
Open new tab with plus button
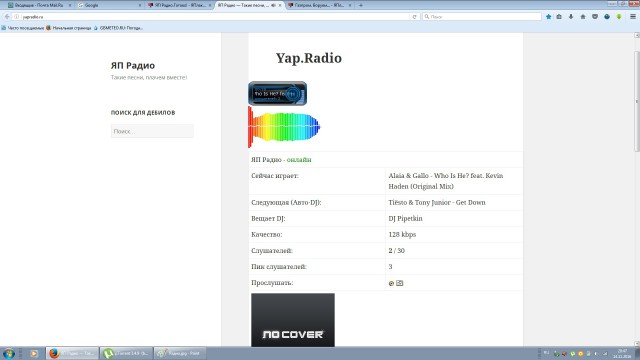point(361,5)
